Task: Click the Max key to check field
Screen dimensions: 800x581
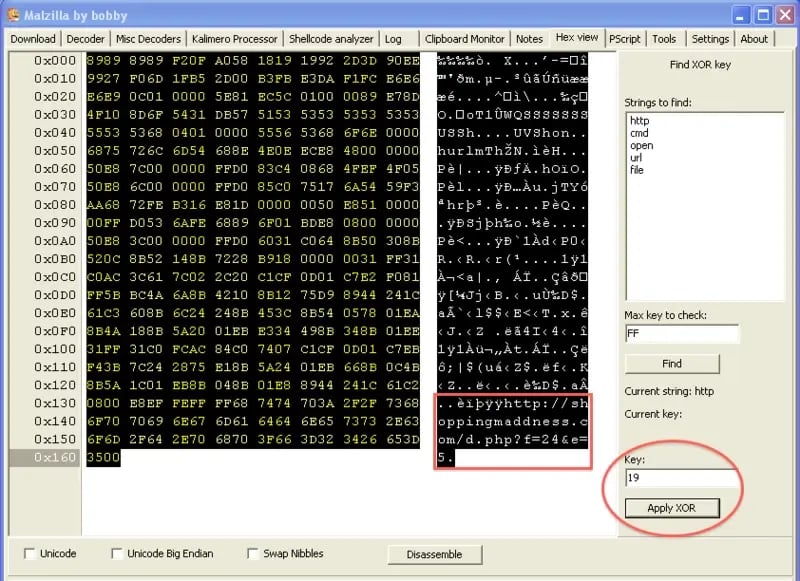Action: tap(681, 335)
